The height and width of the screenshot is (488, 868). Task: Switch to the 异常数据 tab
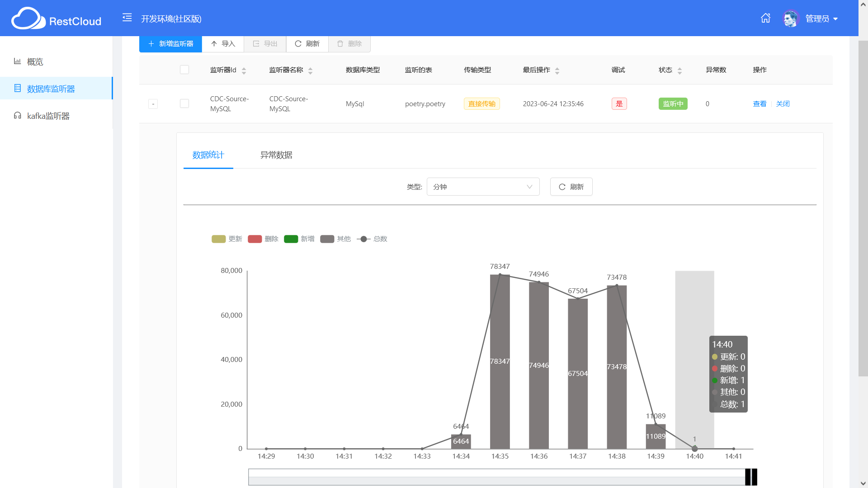pos(276,155)
